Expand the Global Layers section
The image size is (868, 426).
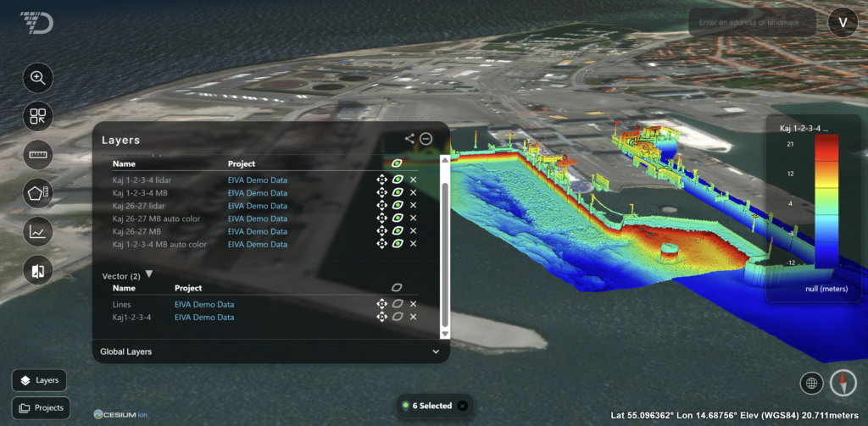coord(436,351)
